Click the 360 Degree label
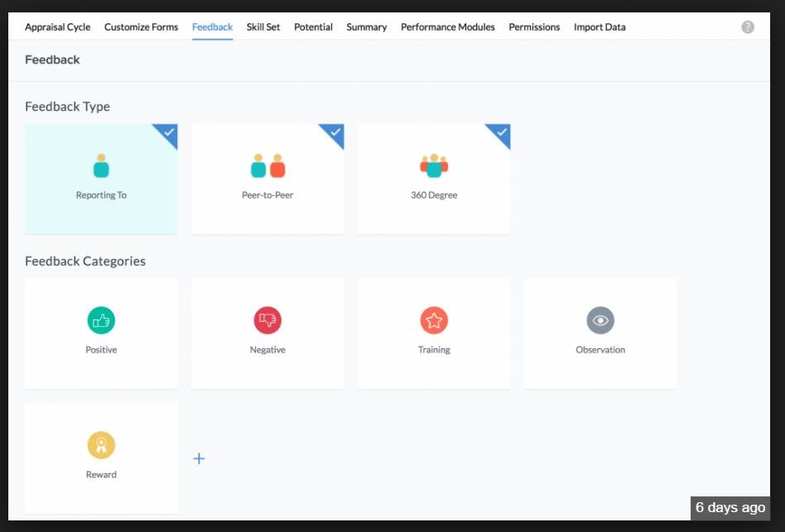The image size is (785, 532). coord(434,195)
